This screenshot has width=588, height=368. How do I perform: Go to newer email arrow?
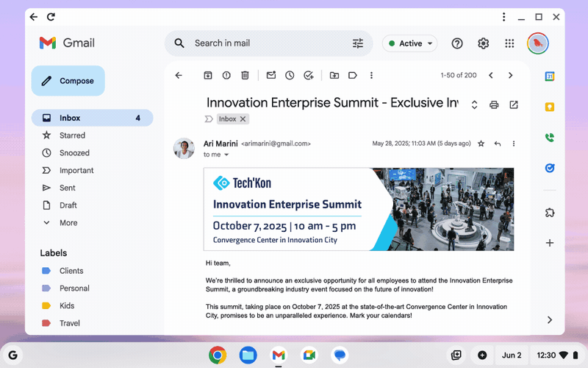[490, 76]
